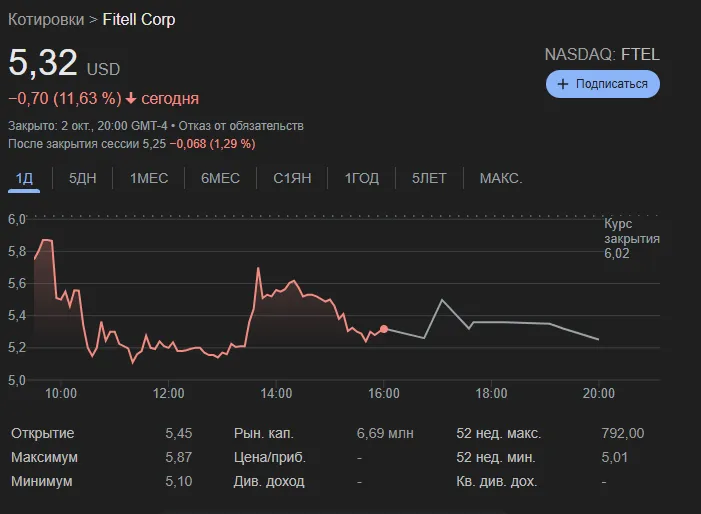Screen dimensions: 701x514
Task: Click the Курс закрытия 6,02 label
Action: (x=632, y=238)
